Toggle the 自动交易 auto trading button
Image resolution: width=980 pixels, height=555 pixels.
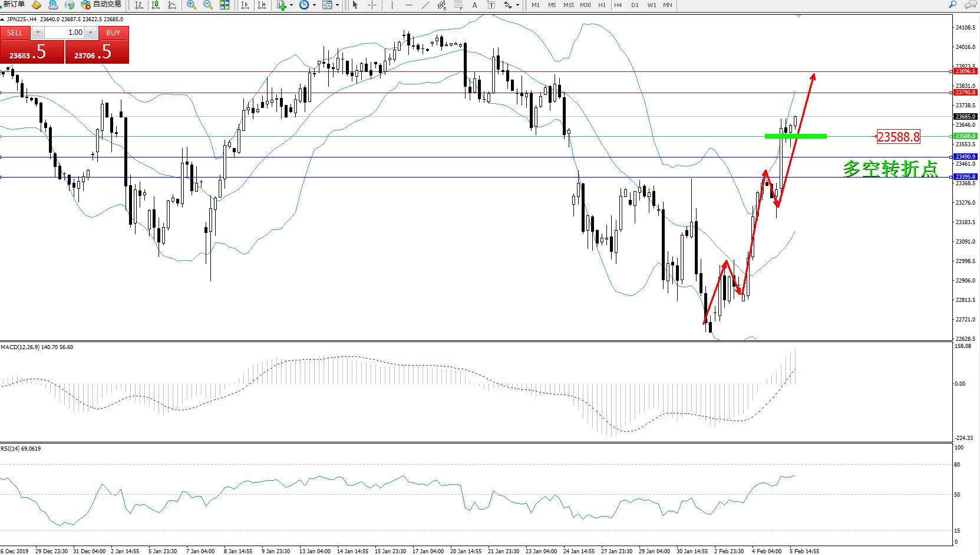101,5
